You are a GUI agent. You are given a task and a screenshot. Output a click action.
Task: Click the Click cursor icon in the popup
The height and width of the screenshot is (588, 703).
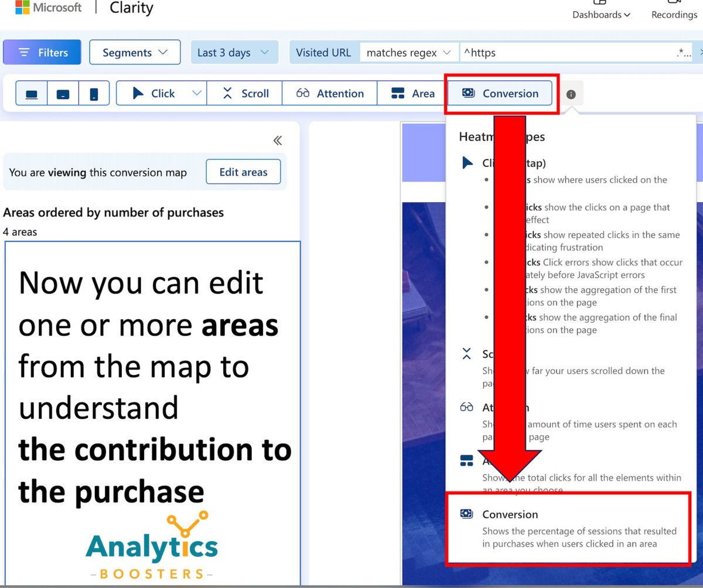[x=467, y=163]
